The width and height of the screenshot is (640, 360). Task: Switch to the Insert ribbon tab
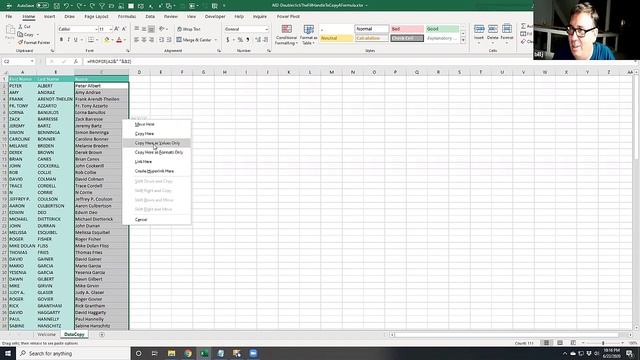coord(49,17)
